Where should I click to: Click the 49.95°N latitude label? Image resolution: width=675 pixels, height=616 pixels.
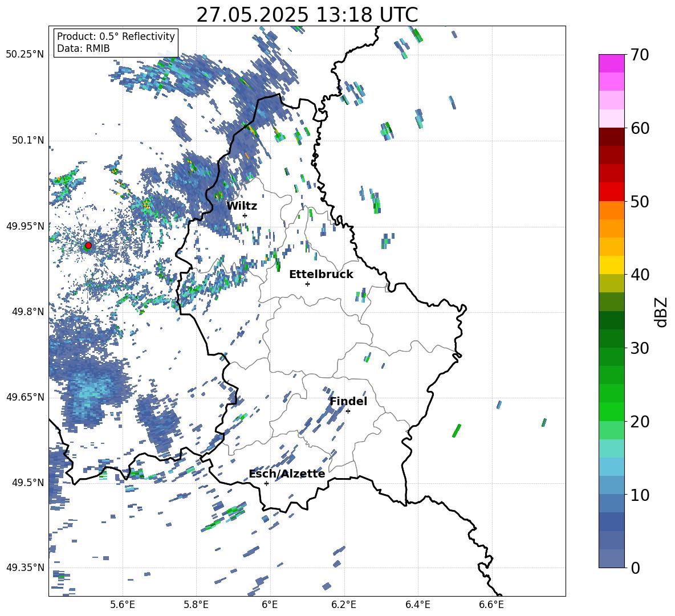[25, 226]
